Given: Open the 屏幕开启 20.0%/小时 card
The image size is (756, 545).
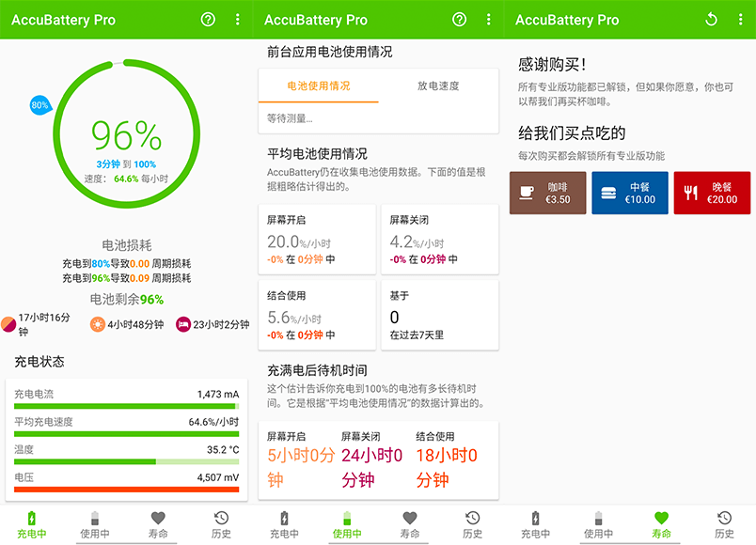Looking at the screenshot, I should (317, 240).
